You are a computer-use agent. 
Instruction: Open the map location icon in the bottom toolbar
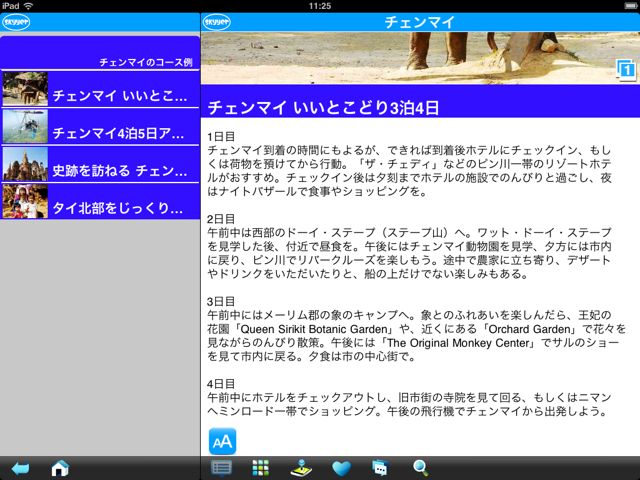(301, 468)
